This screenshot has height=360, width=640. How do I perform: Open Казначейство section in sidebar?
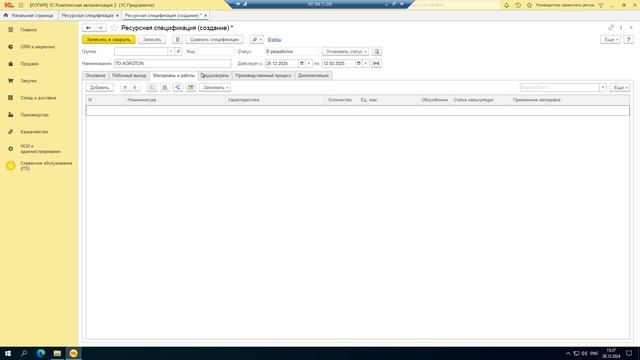click(x=34, y=132)
